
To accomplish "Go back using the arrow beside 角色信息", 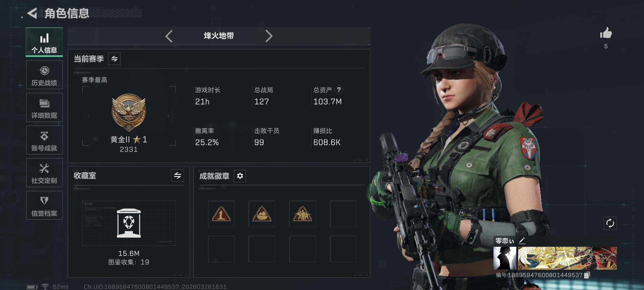I will coord(32,13).
